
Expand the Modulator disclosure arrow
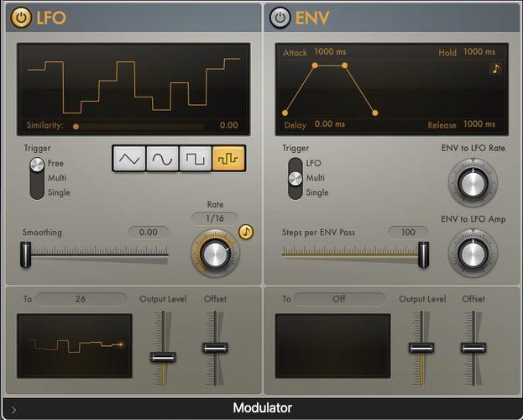pyautogui.click(x=13, y=409)
